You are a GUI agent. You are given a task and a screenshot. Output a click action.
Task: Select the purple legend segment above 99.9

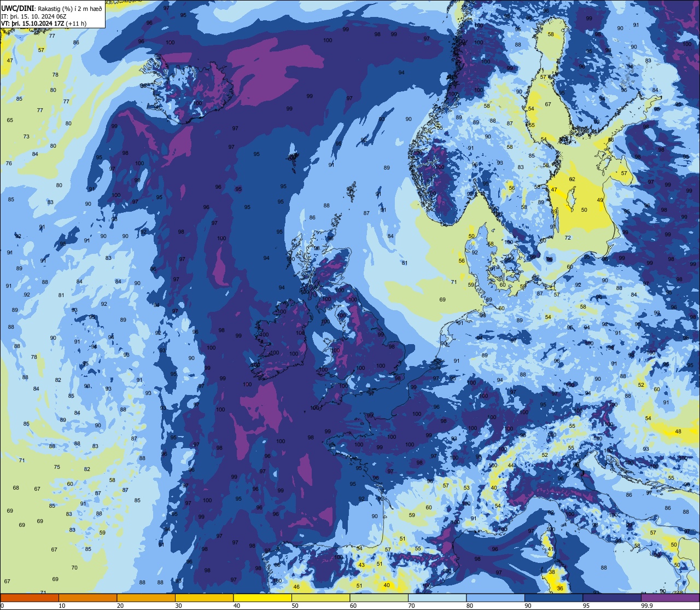coord(670,597)
